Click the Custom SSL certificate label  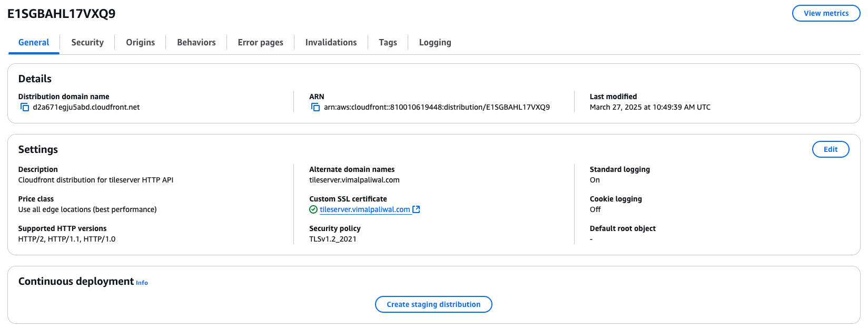(348, 199)
